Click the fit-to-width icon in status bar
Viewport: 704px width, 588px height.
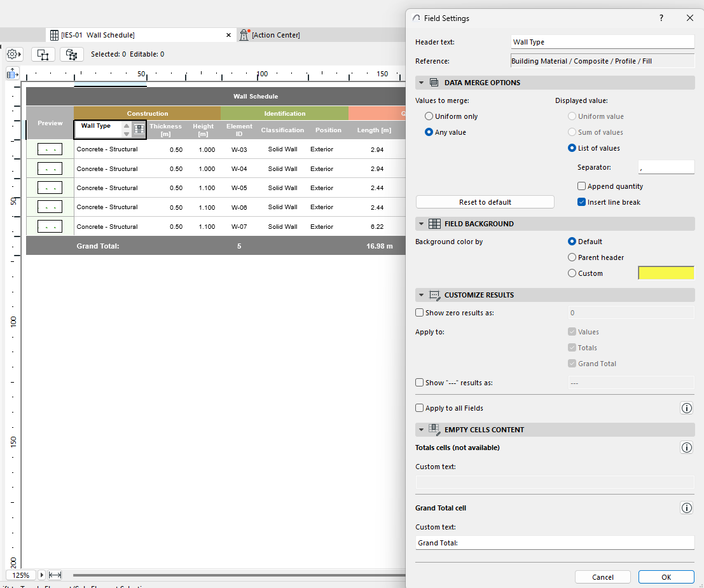55,575
